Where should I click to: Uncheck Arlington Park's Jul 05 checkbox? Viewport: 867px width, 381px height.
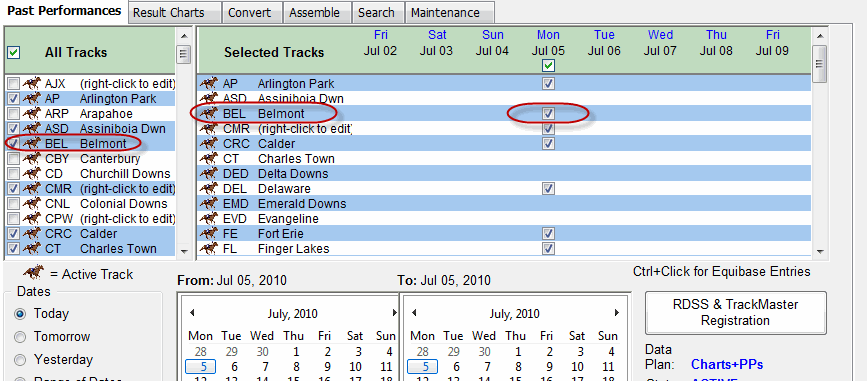click(548, 84)
